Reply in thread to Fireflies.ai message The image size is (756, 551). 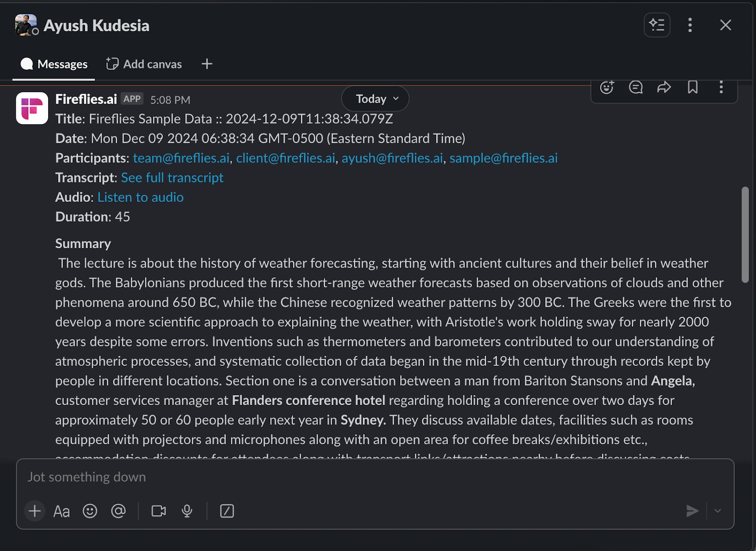[636, 87]
